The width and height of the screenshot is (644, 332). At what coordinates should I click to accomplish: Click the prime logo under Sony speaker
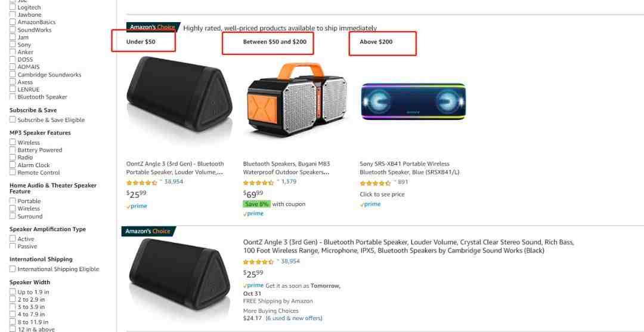tap(370, 204)
